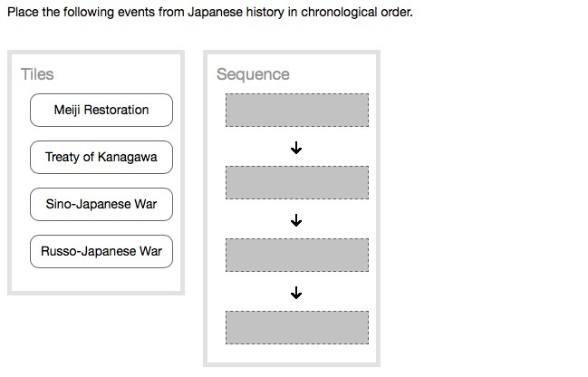This screenshot has width=588, height=377.
Task: Click the middle down arrow in Sequence
Action: (296, 220)
